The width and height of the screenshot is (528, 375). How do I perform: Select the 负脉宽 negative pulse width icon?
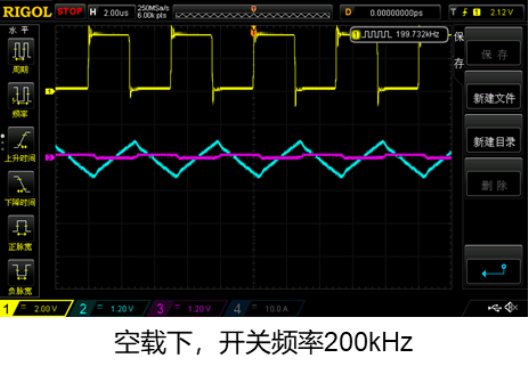pyautogui.click(x=21, y=273)
